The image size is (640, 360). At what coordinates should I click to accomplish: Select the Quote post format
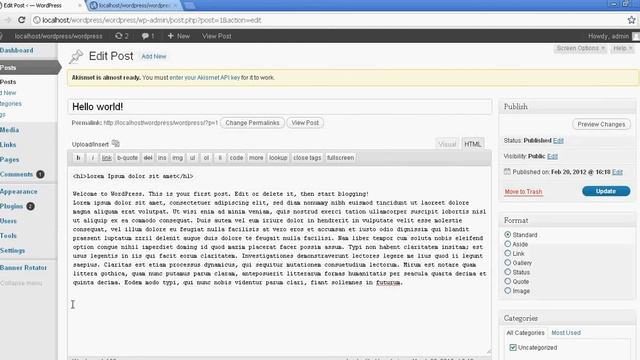pos(507,281)
